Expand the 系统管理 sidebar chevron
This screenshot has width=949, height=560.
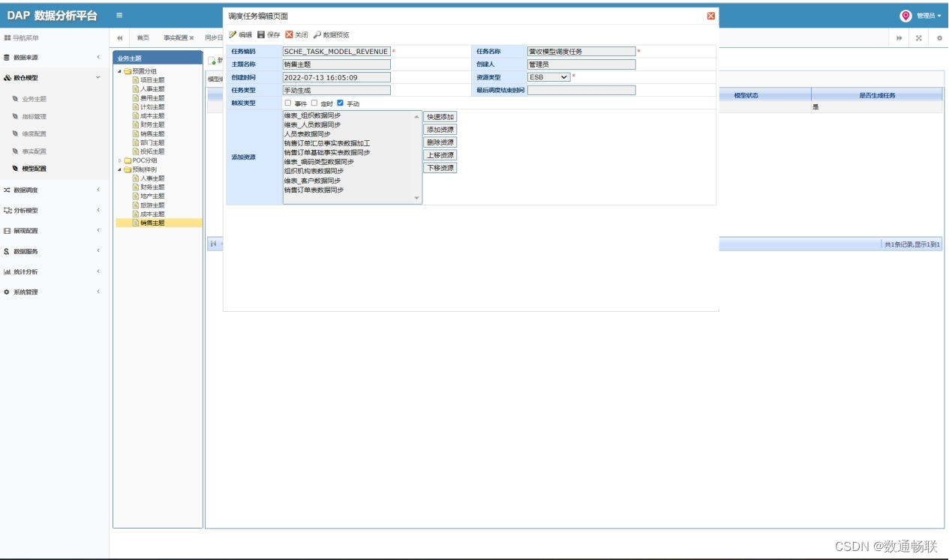(x=98, y=292)
